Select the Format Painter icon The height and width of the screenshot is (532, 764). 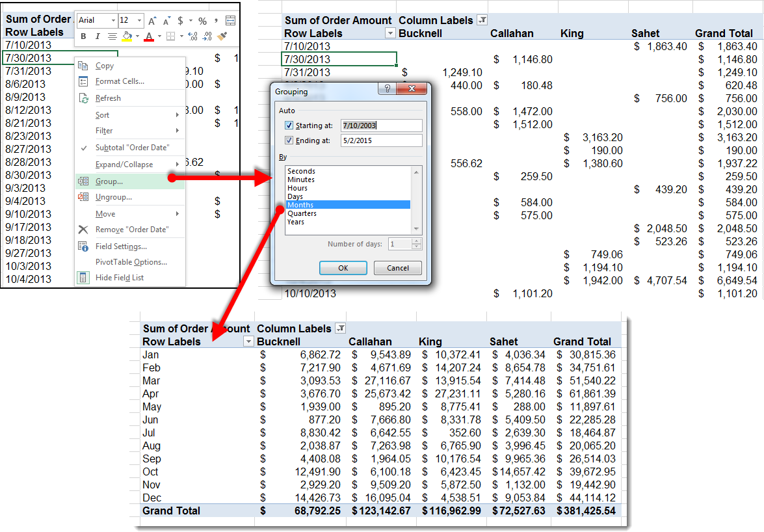pyautogui.click(x=223, y=36)
